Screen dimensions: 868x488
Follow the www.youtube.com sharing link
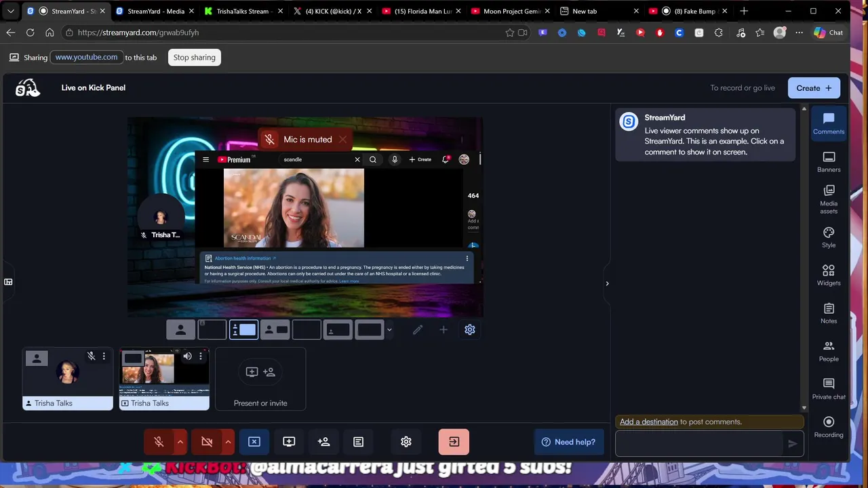coord(86,58)
